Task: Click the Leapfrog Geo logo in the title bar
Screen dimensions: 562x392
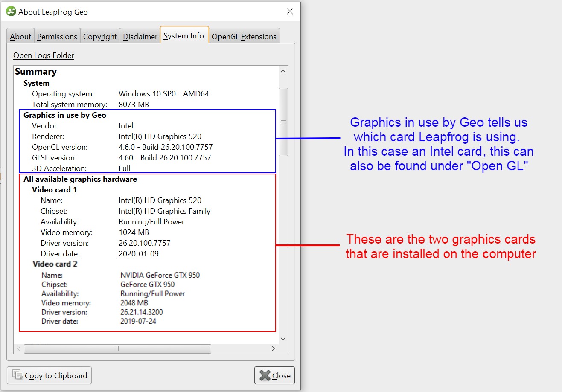Action: [x=12, y=12]
